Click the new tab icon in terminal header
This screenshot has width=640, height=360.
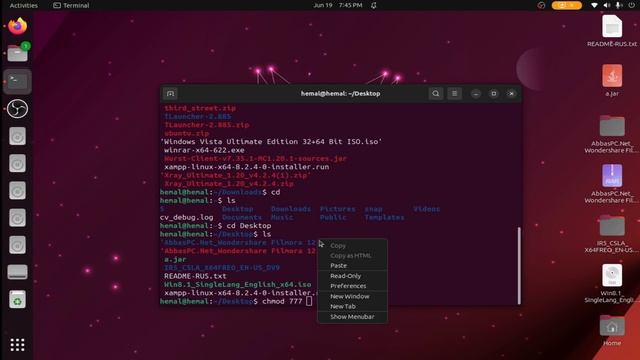170,93
